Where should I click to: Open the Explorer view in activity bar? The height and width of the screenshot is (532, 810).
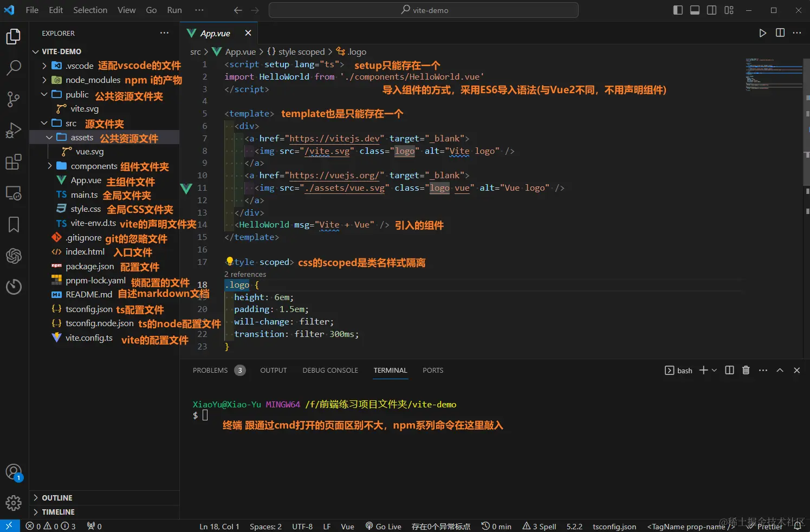(14, 36)
